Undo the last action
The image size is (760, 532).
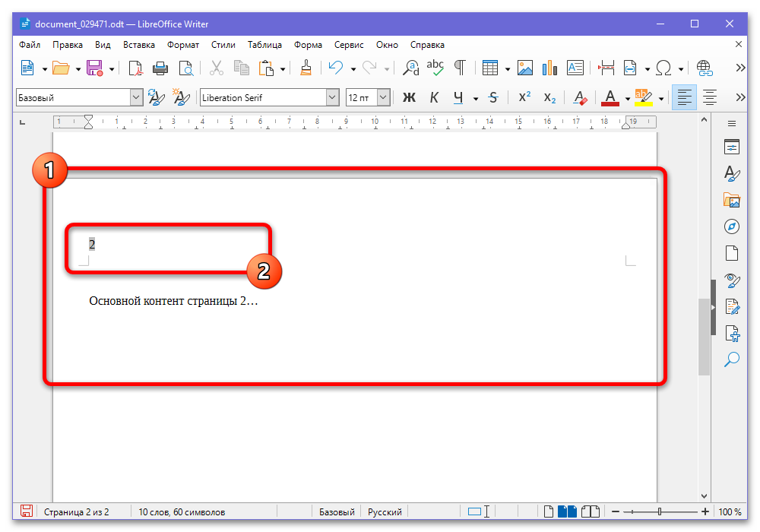(x=335, y=68)
